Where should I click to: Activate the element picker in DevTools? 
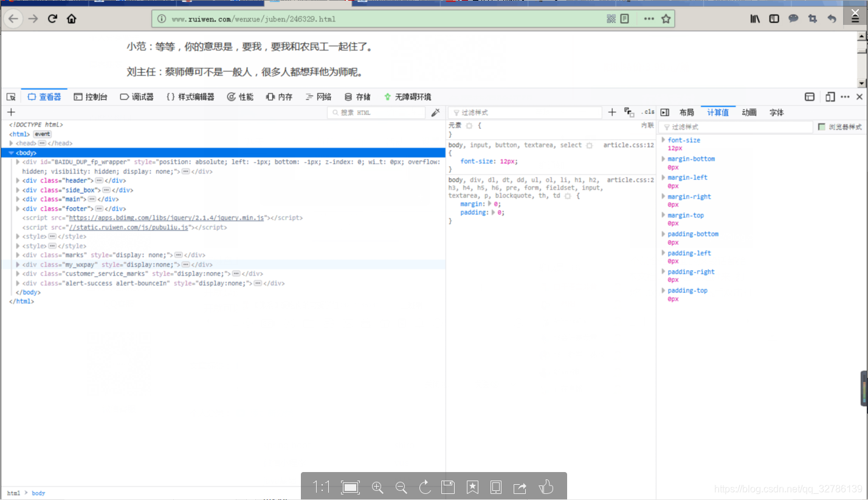[11, 97]
